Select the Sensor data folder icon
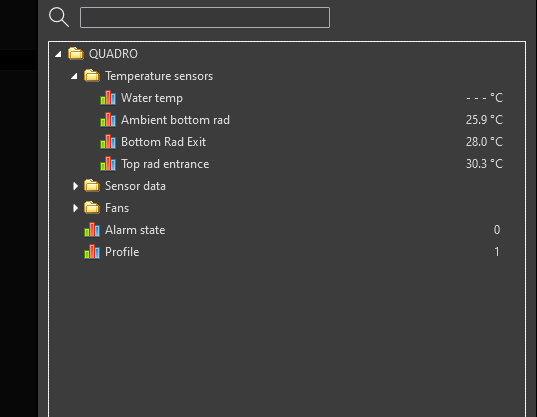The height and width of the screenshot is (417, 537). (92, 186)
